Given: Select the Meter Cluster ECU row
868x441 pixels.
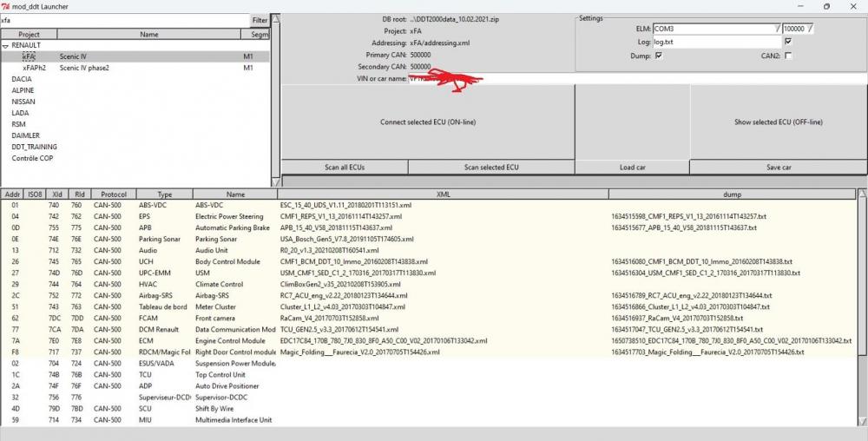Looking at the screenshot, I should pos(429,306).
